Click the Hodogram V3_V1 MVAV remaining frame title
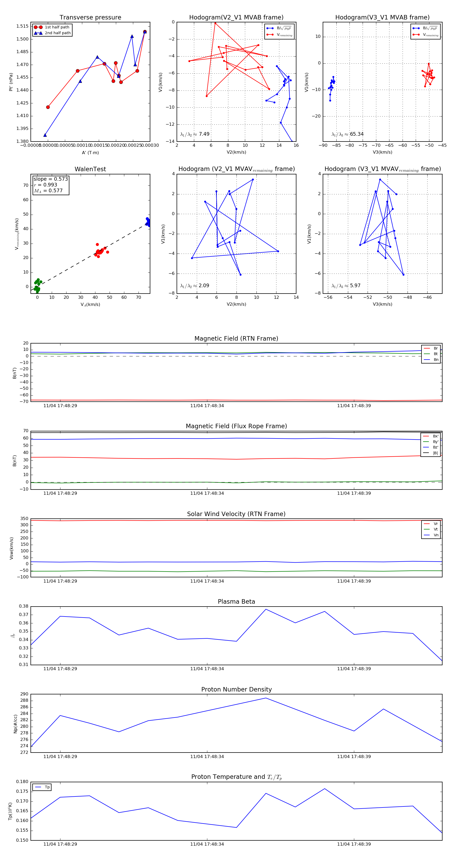Viewport: 473px width, 868px height. pyautogui.click(x=382, y=169)
